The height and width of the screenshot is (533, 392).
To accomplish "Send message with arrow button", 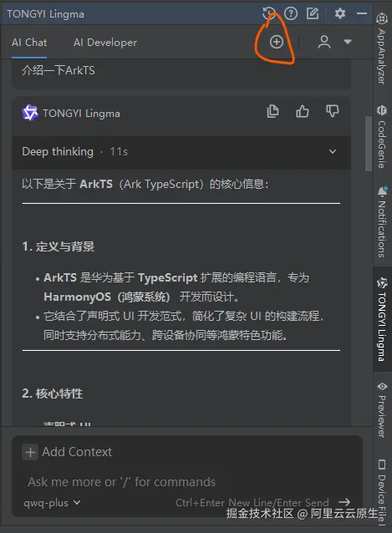I will tap(344, 502).
